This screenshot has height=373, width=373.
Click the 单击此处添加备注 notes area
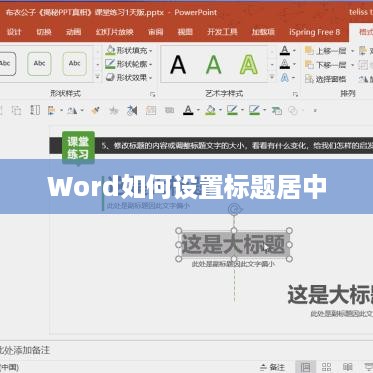[24, 350]
